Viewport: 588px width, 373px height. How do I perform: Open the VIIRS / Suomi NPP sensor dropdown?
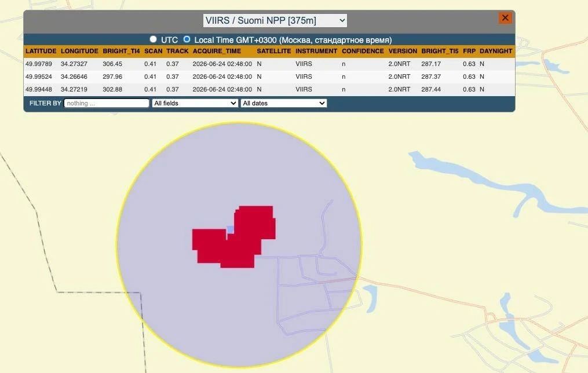click(275, 20)
